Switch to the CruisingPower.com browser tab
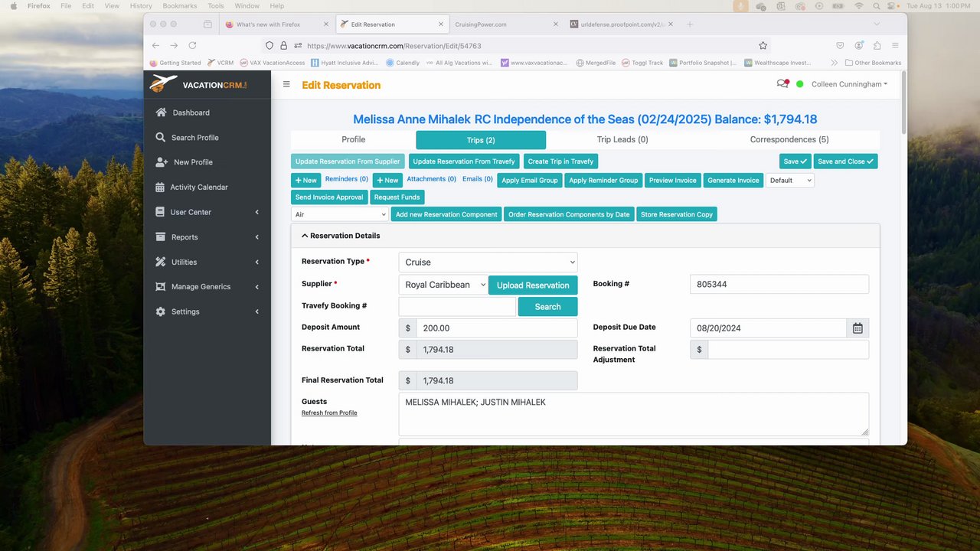This screenshot has width=980, height=551. pyautogui.click(x=505, y=24)
